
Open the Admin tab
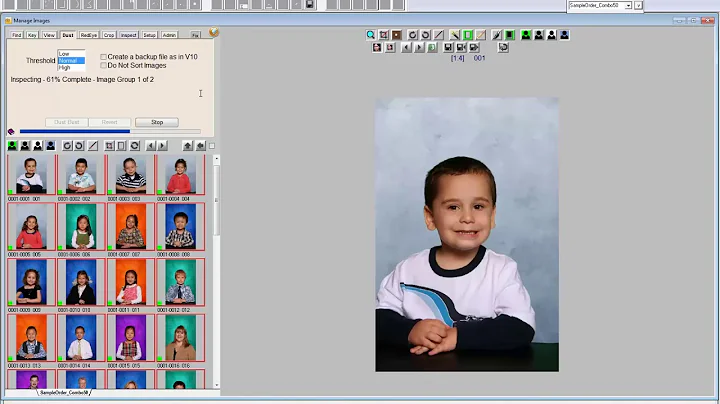point(169,35)
